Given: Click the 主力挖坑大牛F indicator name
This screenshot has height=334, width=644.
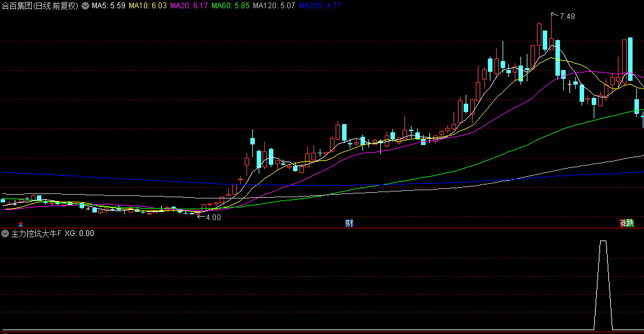Looking at the screenshot, I should tap(36, 233).
